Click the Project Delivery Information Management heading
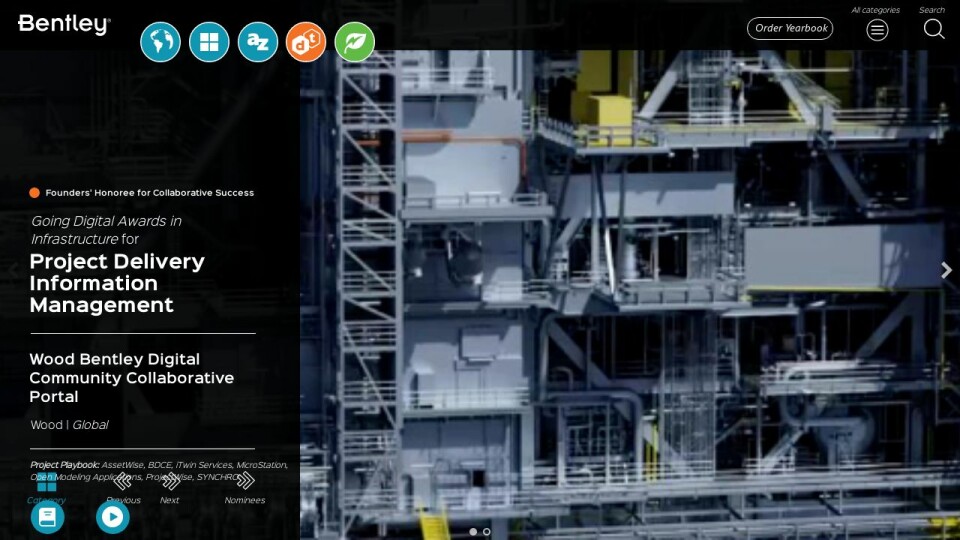This screenshot has height=540, width=960. pos(117,283)
